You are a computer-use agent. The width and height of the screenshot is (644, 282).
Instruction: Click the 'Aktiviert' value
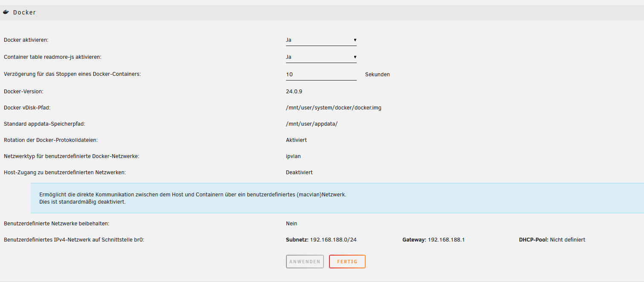click(296, 140)
